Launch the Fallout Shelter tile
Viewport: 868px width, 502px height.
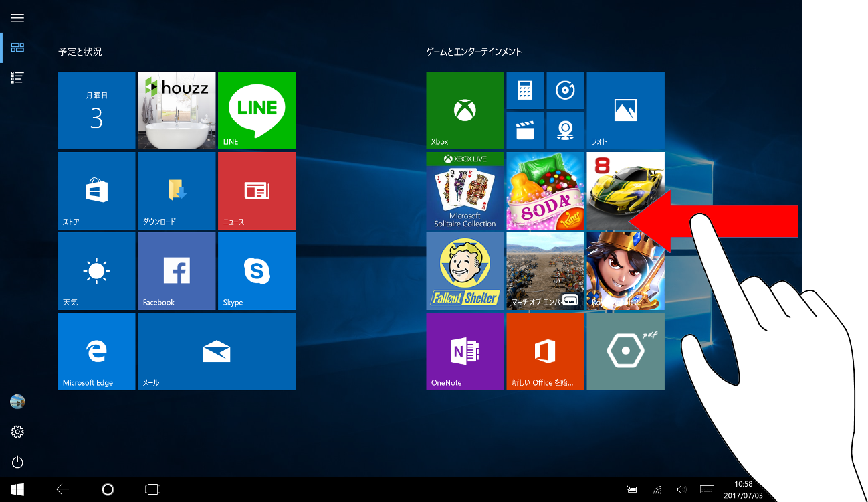pos(465,271)
